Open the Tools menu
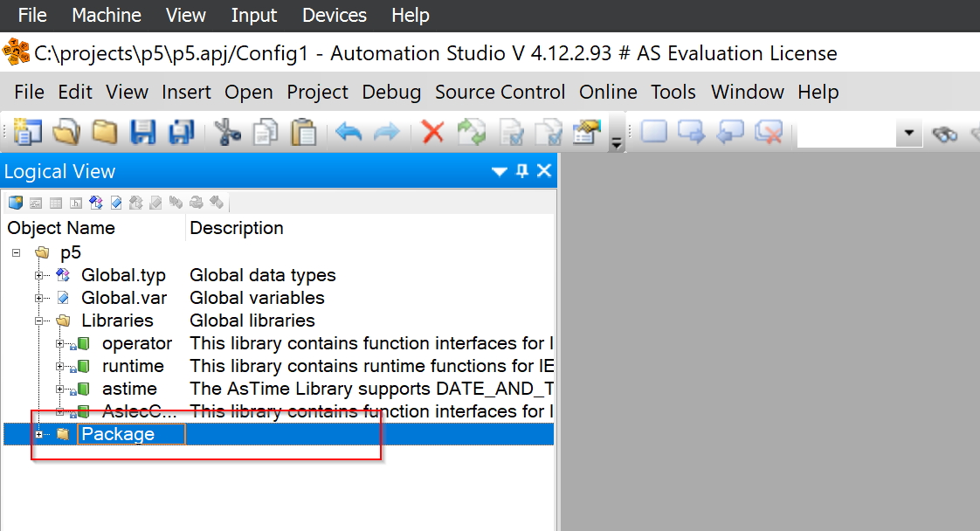This screenshot has height=531, width=980. click(673, 92)
